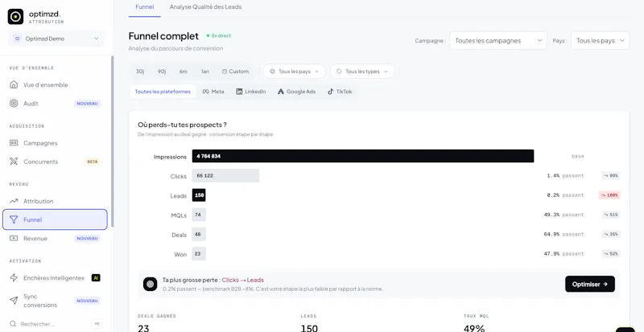Open Vue d'ensemble in the sidebar

click(55, 85)
